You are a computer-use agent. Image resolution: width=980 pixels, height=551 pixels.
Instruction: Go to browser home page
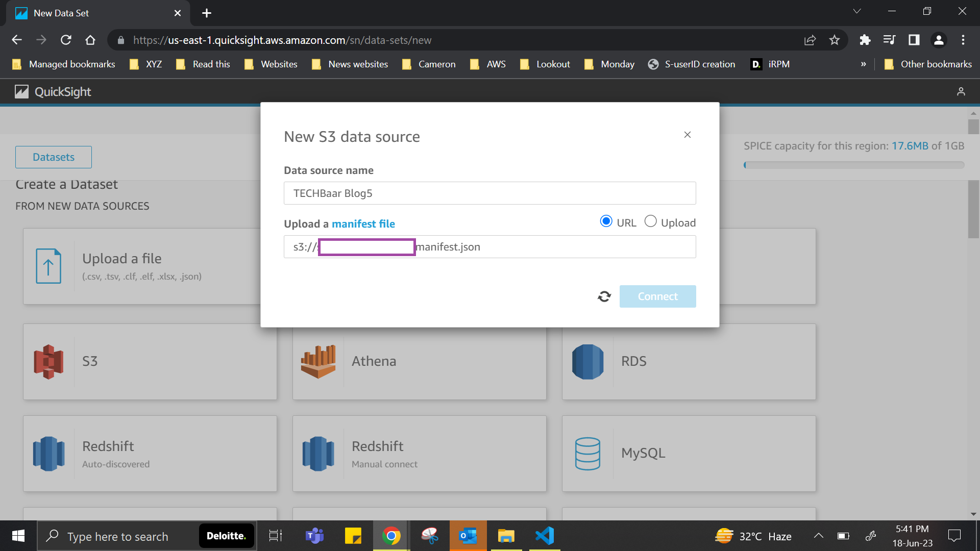90,40
